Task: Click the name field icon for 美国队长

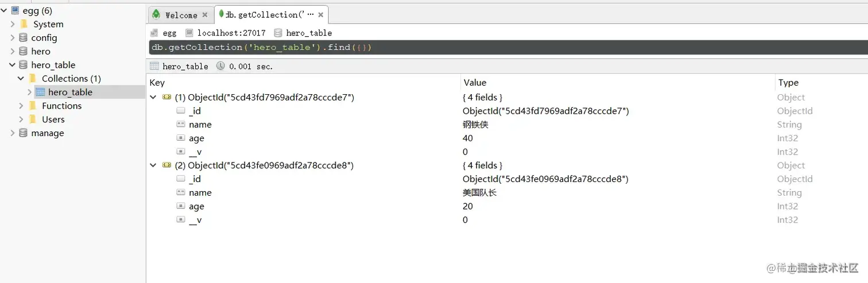Action: 181,193
